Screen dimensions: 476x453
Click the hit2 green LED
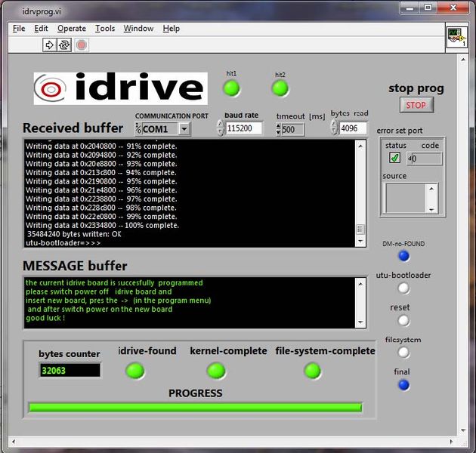pos(280,88)
